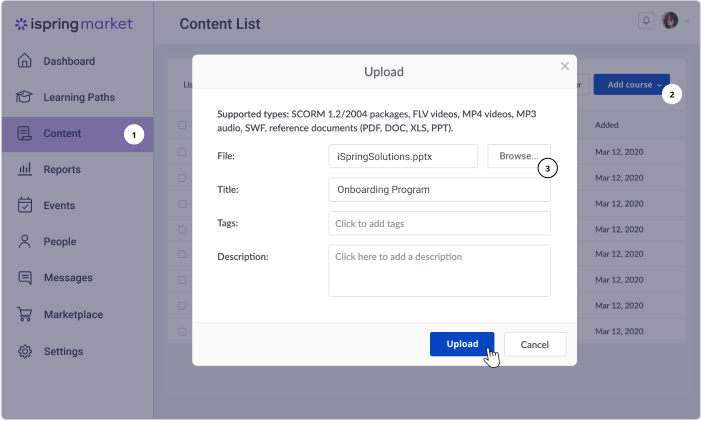Click the Tags input field
The image size is (701, 421).
tap(439, 223)
